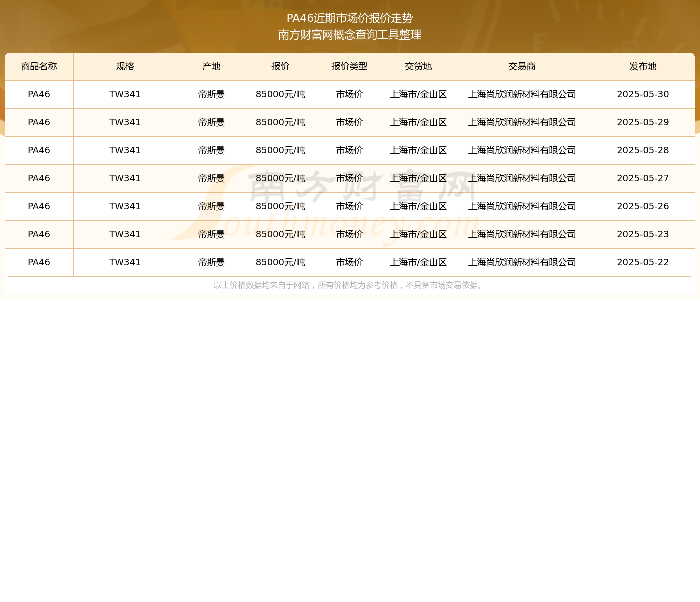Screen dimensions: 700x602
Task: Select the 规格 column header
Action: pos(125,66)
